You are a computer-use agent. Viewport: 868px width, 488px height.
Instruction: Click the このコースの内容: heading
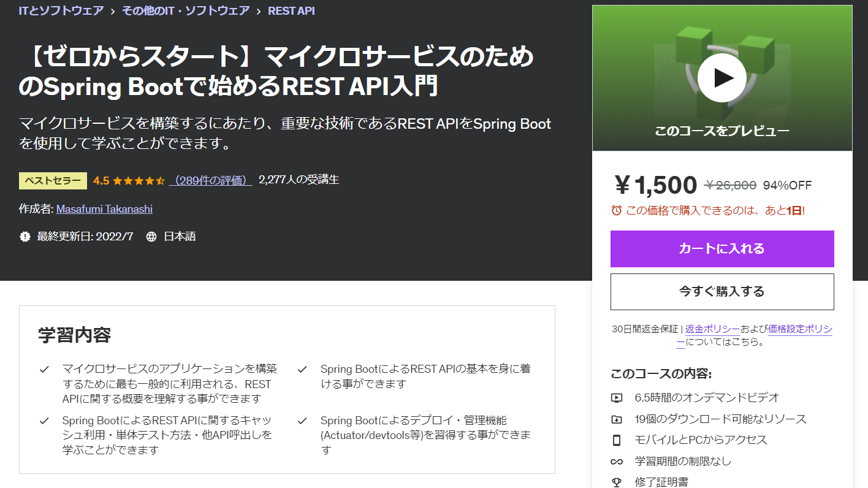click(661, 374)
